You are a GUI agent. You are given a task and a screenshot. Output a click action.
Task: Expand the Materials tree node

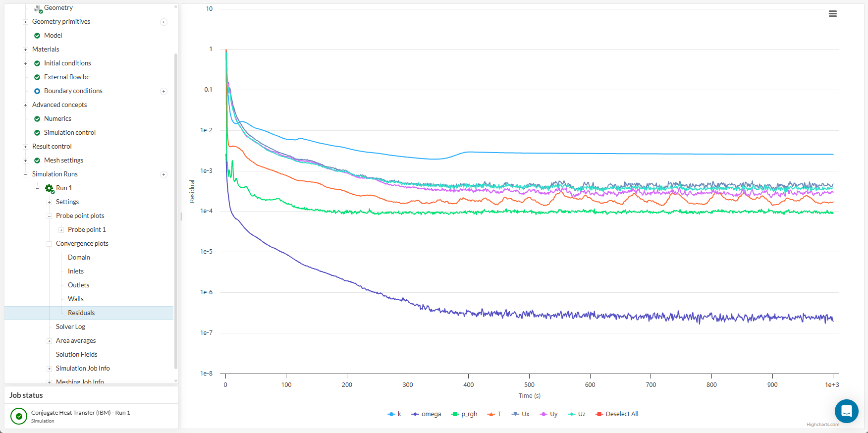25,50
